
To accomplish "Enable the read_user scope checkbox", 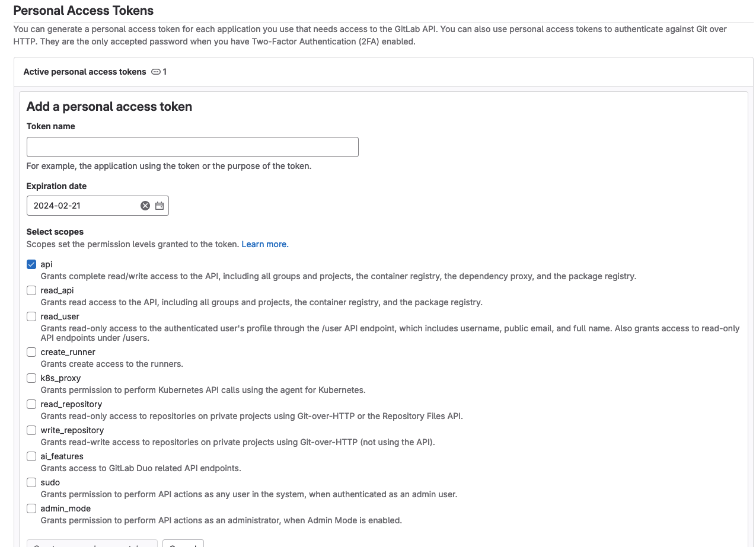I will (31, 316).
